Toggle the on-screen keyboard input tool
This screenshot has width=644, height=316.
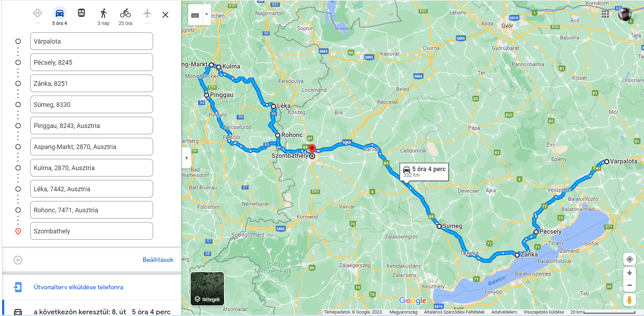[x=195, y=15]
